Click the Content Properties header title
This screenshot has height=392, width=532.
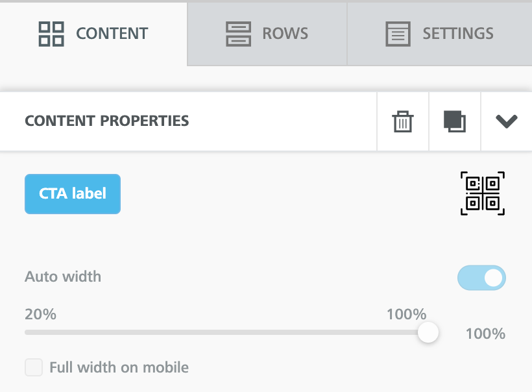(x=106, y=121)
